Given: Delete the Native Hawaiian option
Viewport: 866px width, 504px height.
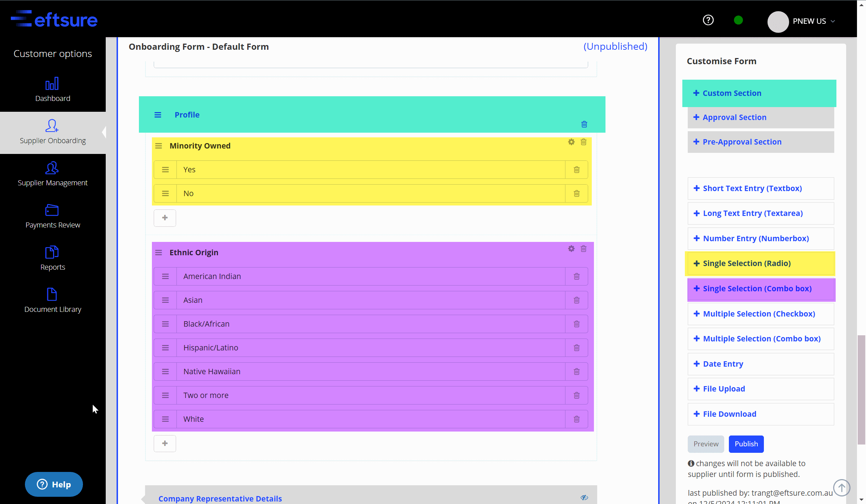Looking at the screenshot, I should [x=577, y=371].
